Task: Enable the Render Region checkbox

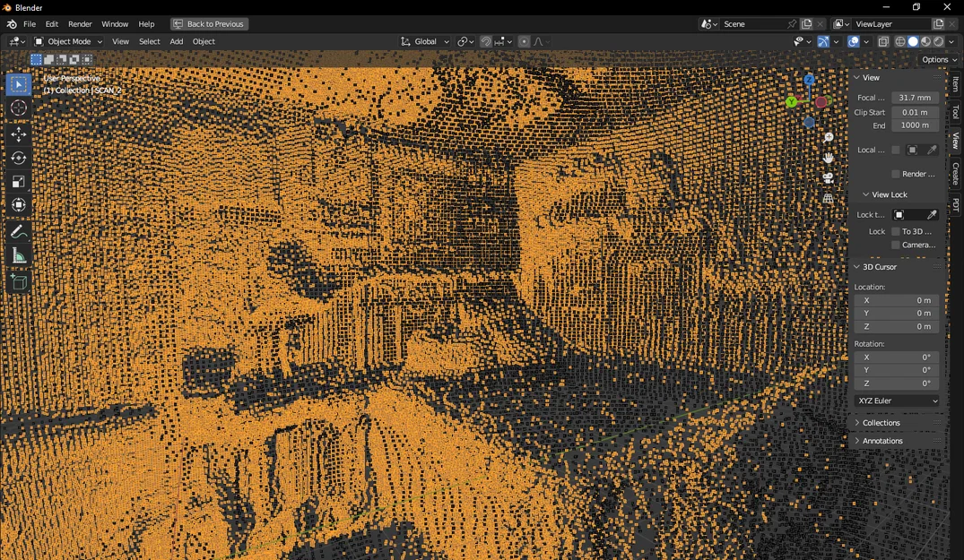Action: [896, 174]
